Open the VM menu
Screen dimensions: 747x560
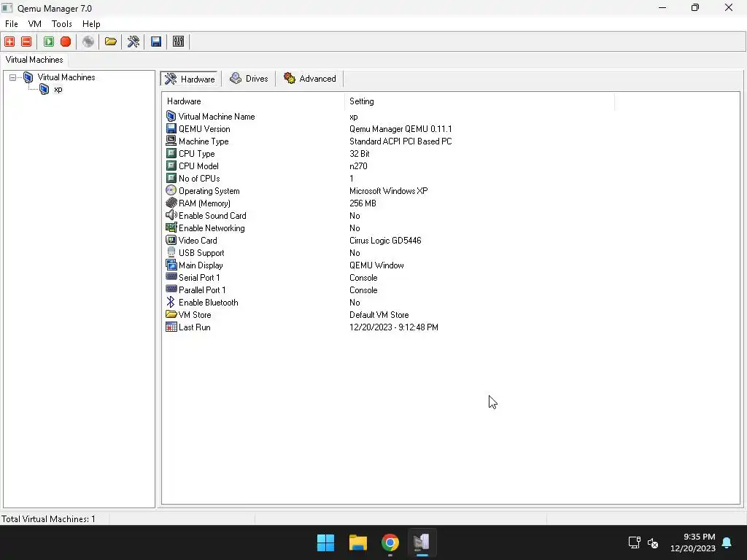coord(35,24)
